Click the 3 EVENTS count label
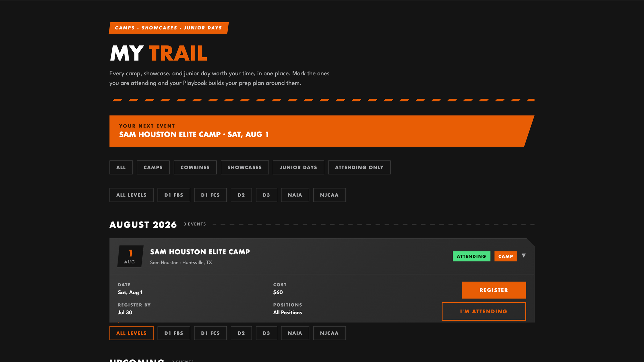 tap(195, 224)
